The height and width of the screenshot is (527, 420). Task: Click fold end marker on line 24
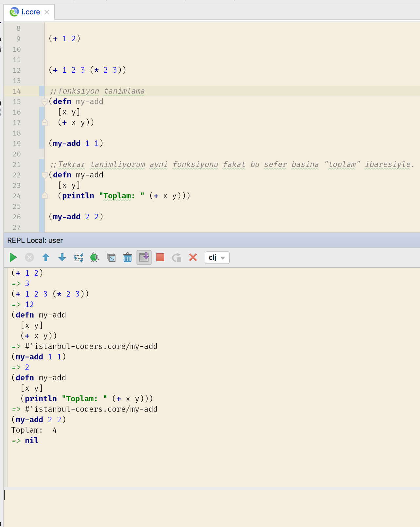[x=45, y=196]
